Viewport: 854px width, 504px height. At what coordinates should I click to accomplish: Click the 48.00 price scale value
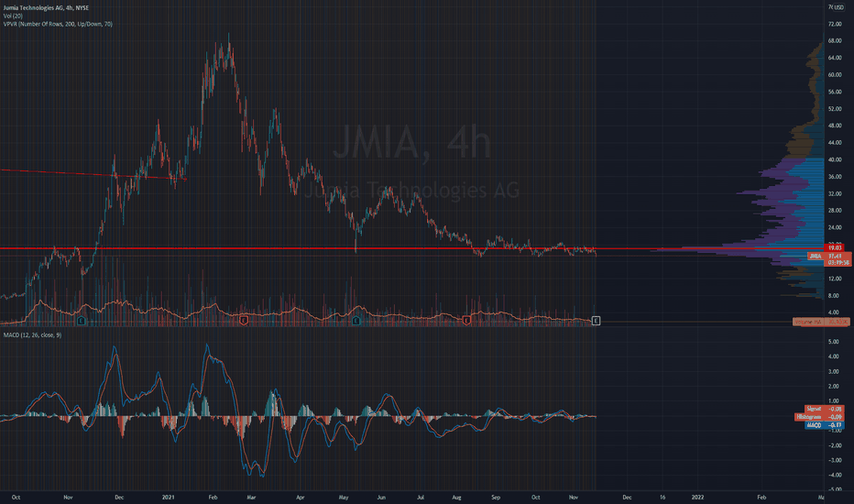[835, 126]
